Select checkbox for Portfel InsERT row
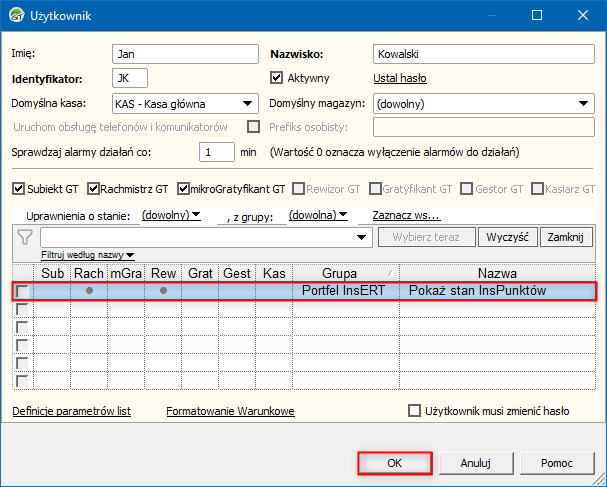607x487 pixels. (x=21, y=291)
